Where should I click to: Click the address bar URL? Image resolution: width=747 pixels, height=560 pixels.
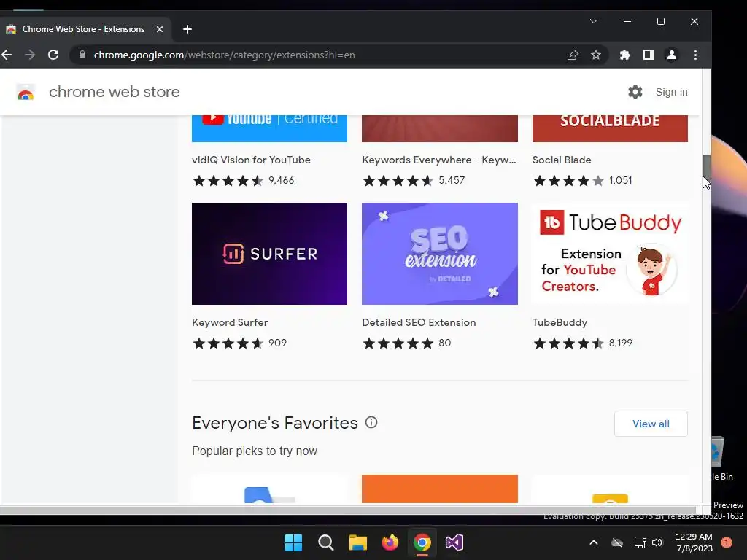225,55
